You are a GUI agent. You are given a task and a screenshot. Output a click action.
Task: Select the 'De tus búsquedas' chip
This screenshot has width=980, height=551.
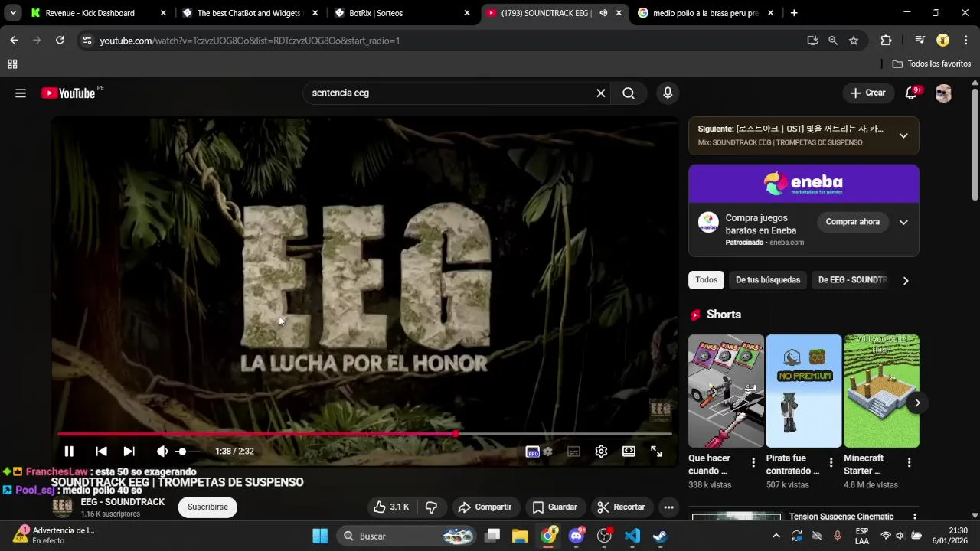[x=768, y=280]
